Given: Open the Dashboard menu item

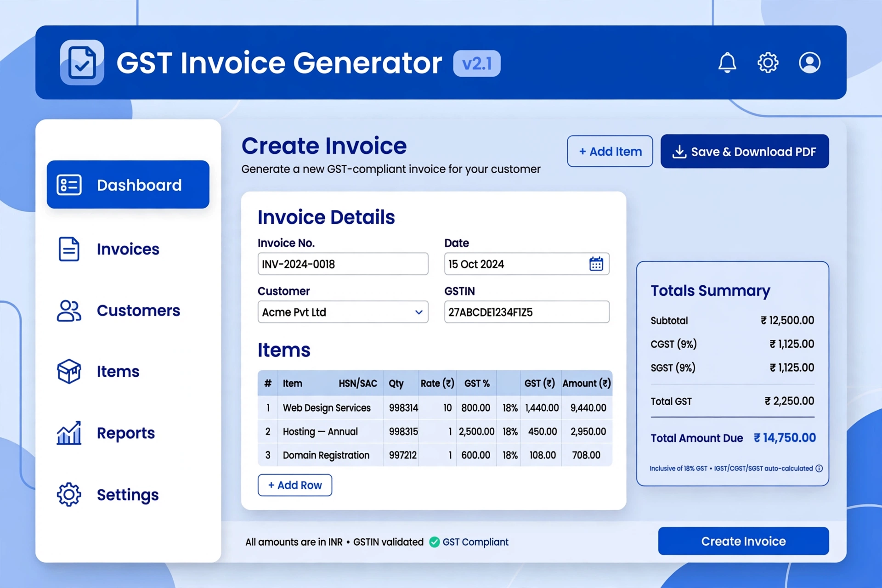Looking at the screenshot, I should (128, 184).
